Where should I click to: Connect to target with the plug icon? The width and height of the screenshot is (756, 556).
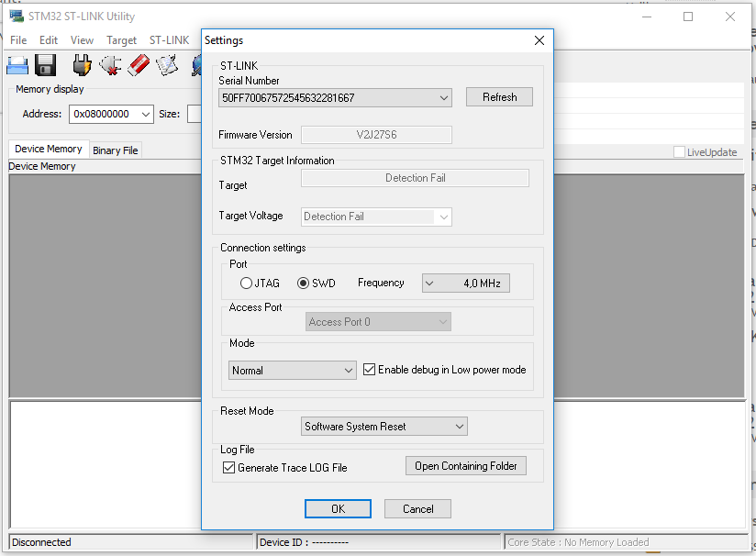(x=82, y=65)
